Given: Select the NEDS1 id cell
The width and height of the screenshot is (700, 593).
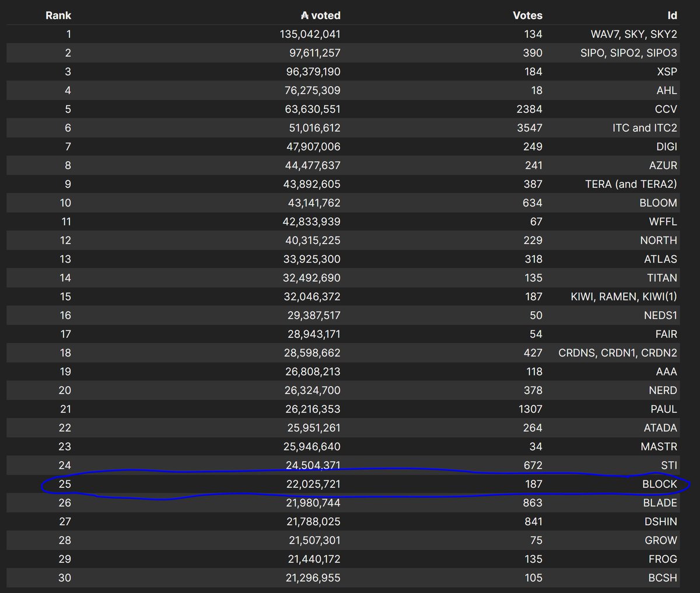Looking at the screenshot, I should click(661, 315).
